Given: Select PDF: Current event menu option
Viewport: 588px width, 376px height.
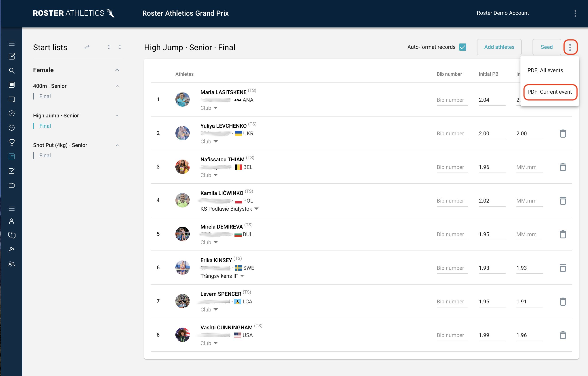Looking at the screenshot, I should click(550, 92).
